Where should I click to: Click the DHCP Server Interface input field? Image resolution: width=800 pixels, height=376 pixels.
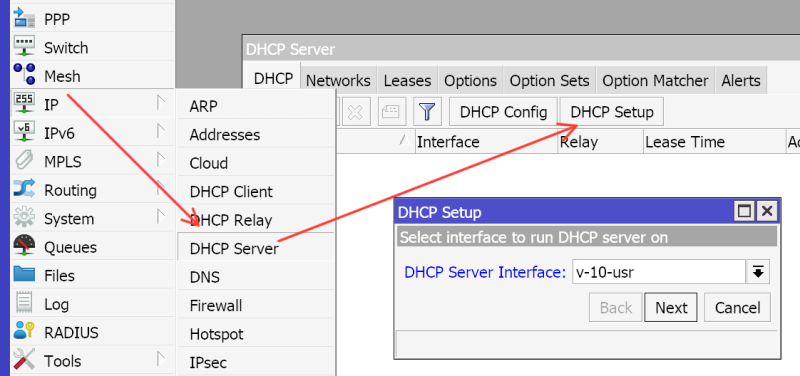(659, 272)
